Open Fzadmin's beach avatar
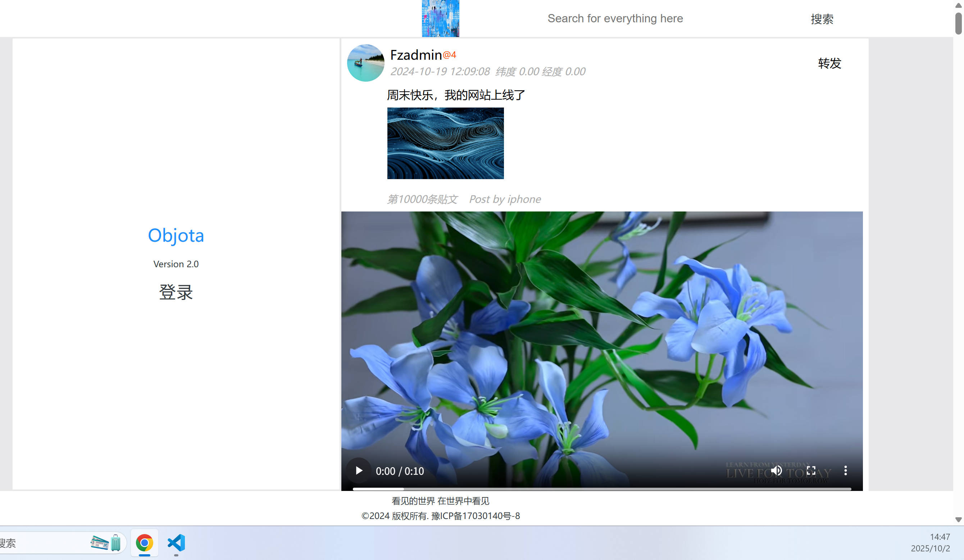Screen dimensions: 964x560 [365, 63]
